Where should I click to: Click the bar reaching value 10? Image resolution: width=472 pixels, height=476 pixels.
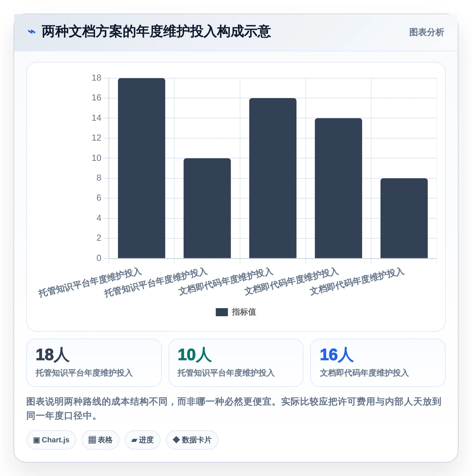207,208
